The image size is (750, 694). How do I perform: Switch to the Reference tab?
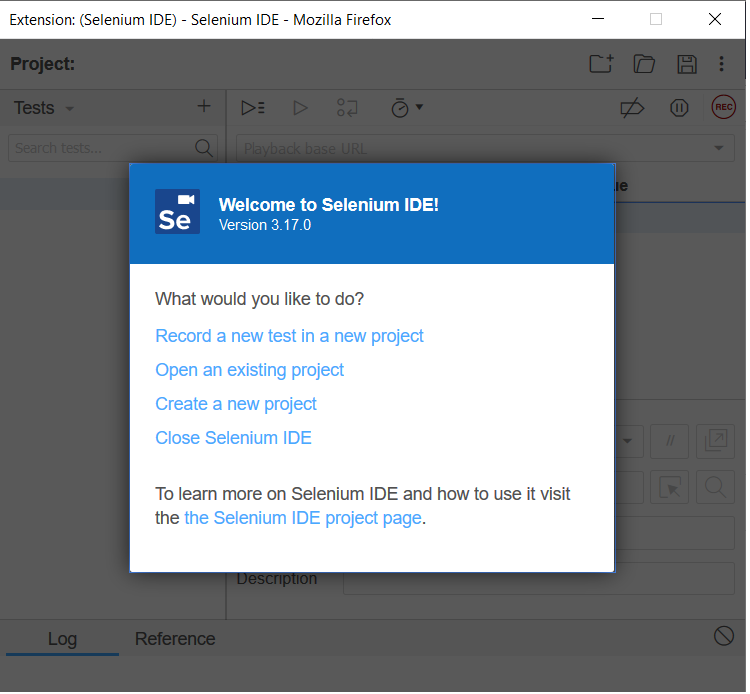tap(175, 639)
